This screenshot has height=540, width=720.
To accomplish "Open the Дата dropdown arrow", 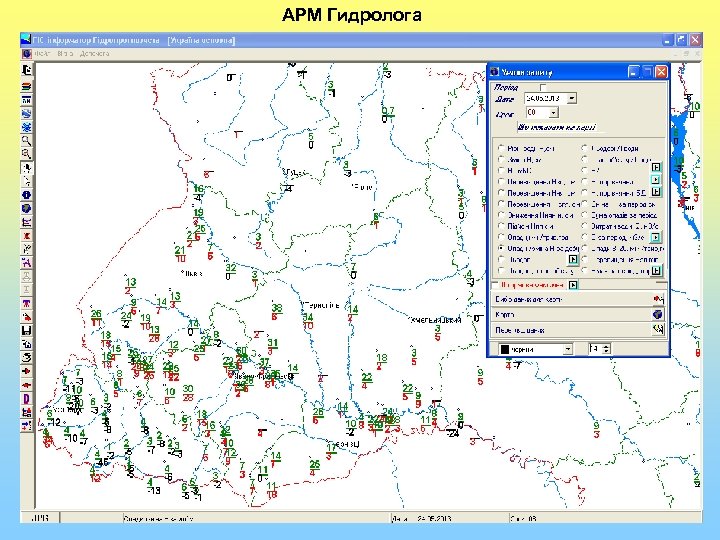I will [x=572, y=98].
